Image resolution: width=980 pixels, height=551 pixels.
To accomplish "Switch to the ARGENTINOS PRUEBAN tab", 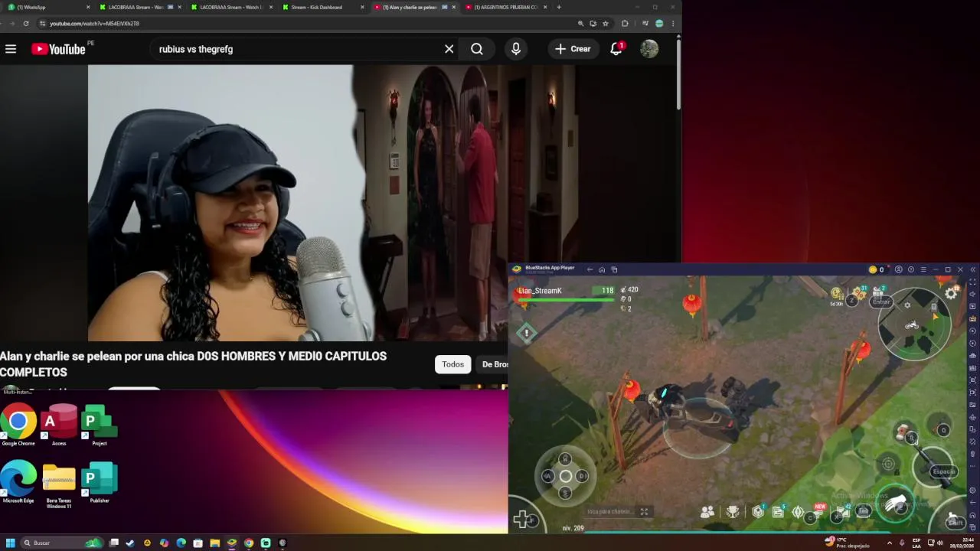I will (x=505, y=7).
